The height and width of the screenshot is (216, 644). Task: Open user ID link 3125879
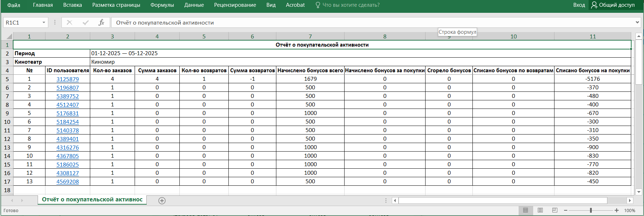point(67,79)
